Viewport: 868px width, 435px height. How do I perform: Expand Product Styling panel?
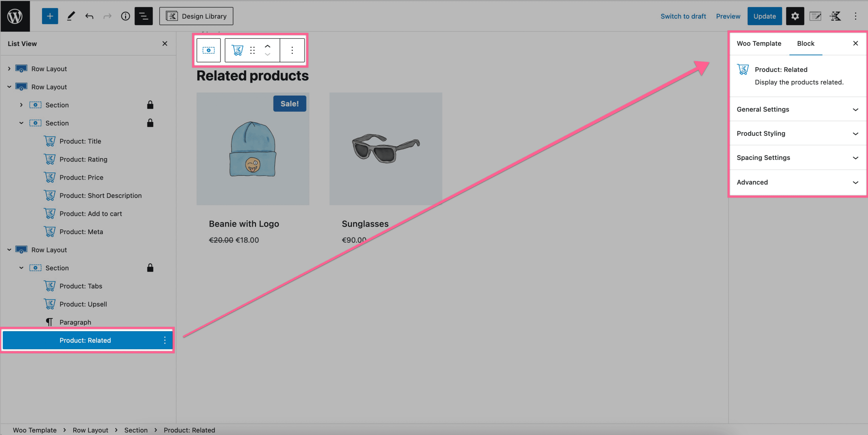click(798, 133)
